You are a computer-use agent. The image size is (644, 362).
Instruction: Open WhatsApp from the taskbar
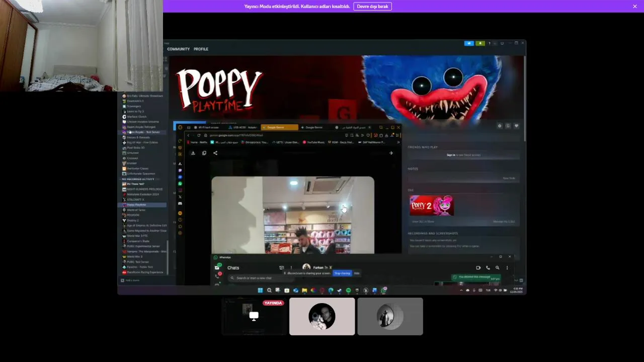click(x=384, y=291)
